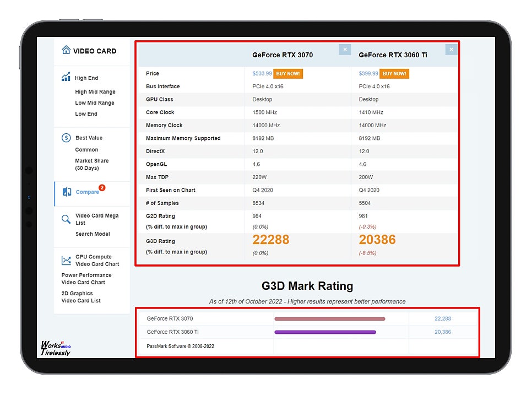Click the Core Clock row label
Screen dimensions: 532x395
[x=160, y=112]
